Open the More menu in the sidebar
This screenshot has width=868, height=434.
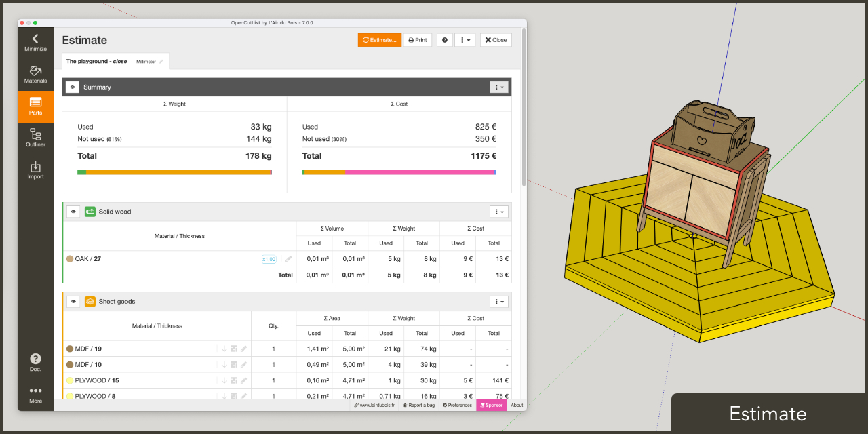(35, 395)
